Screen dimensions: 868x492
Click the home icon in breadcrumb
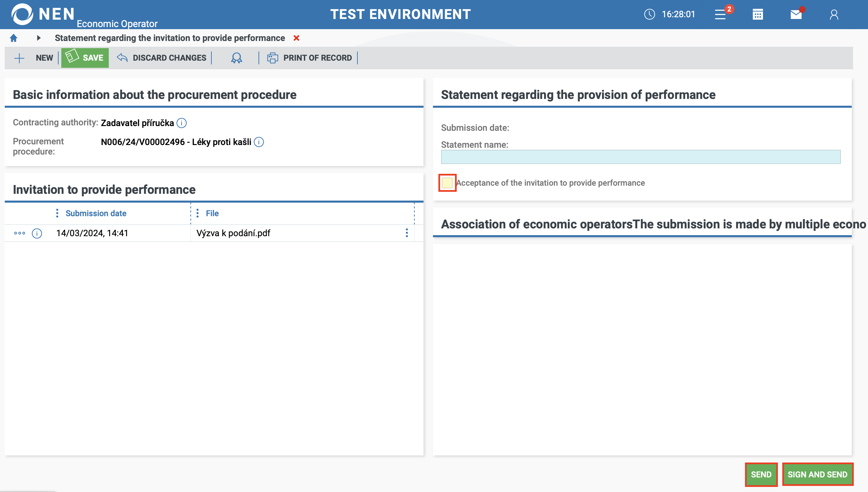click(x=14, y=38)
